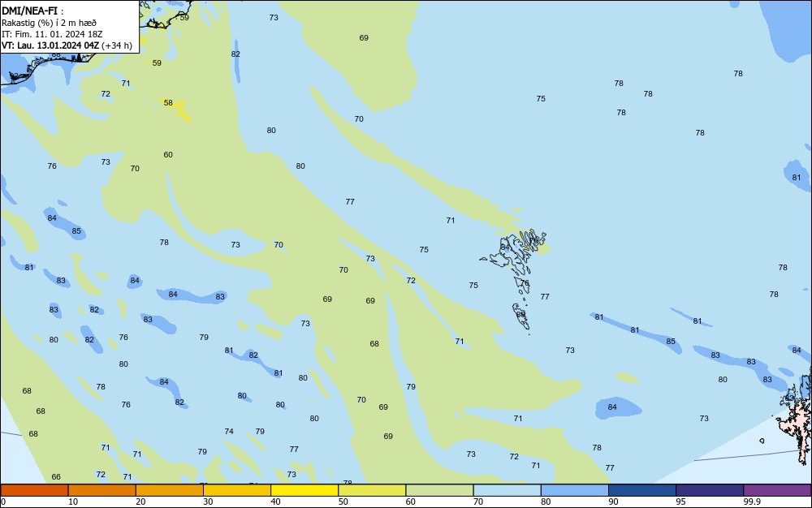Screen dimensions: 812x508
Task: Click the "VT: Lau. 13.01.2024 04Z (+34 h)" line
Action: click(67, 45)
